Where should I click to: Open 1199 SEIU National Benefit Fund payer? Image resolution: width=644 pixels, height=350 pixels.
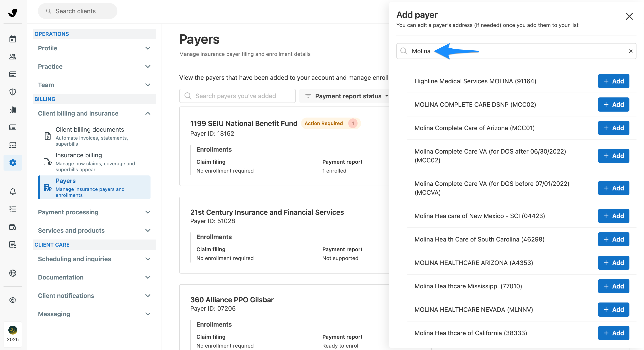pyautogui.click(x=243, y=123)
